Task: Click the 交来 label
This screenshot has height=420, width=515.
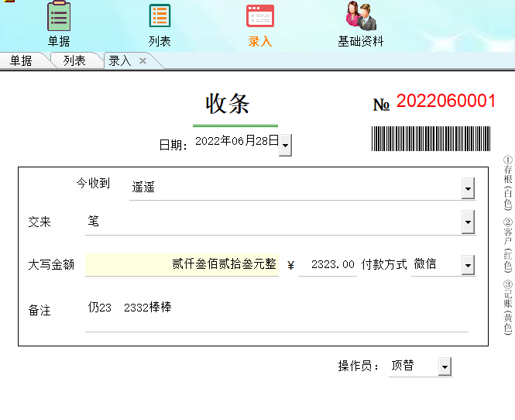Action: coord(39,222)
